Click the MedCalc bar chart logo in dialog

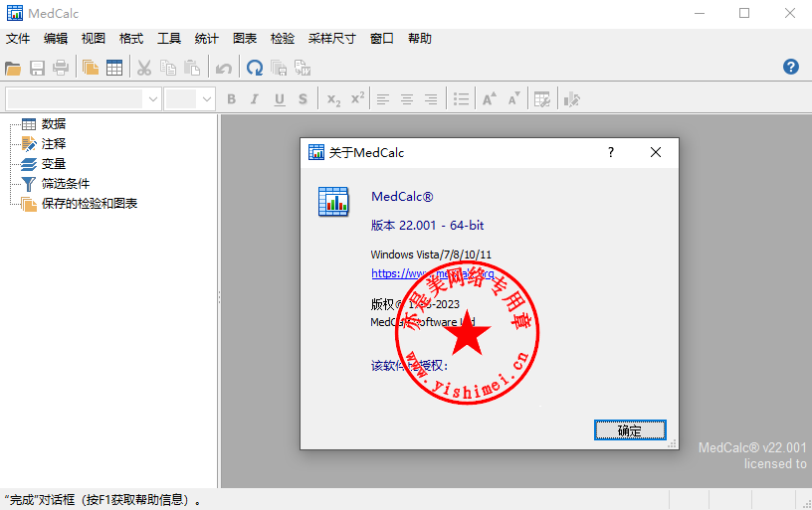pos(333,201)
